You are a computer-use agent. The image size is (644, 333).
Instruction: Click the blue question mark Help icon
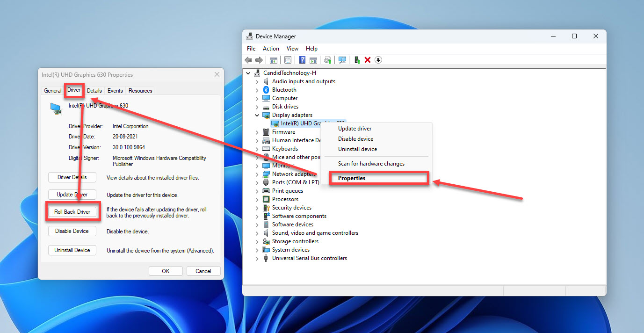(x=303, y=60)
